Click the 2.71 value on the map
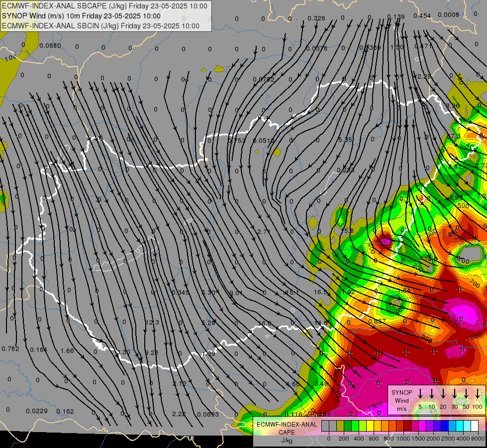Screen dimensions: 487x448 264,231
